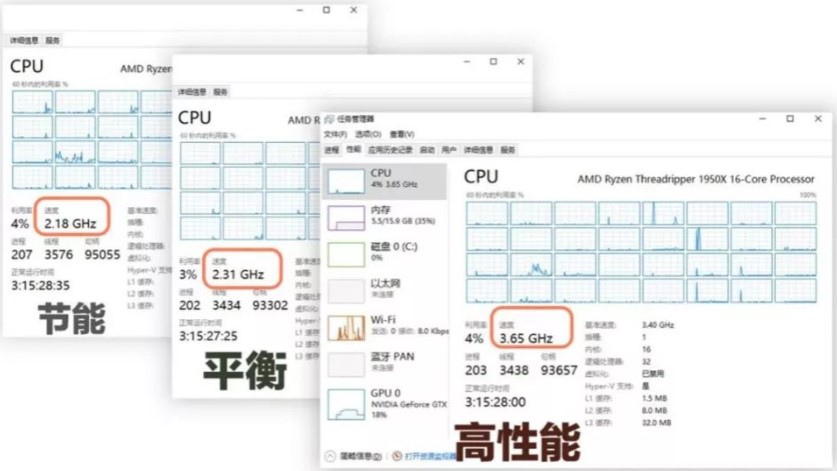Click the base speed value 3.40 GHz
The image size is (837, 471).
click(x=658, y=325)
